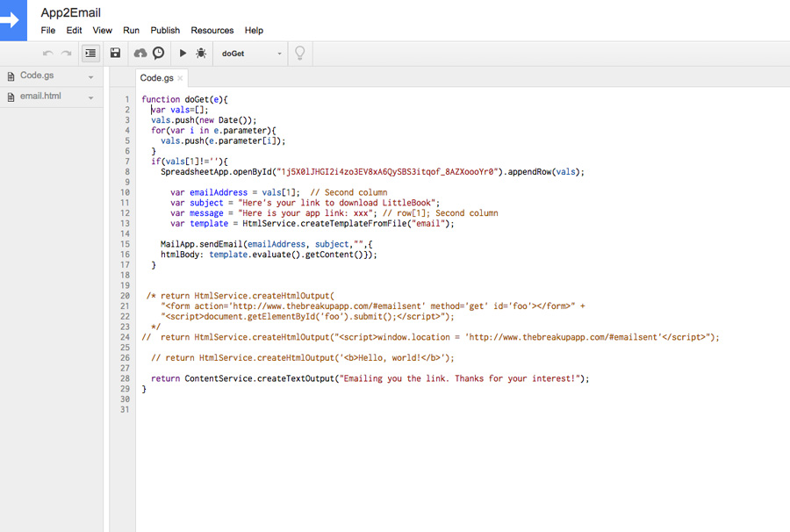Toggle the indent formatting icon
The width and height of the screenshot is (790, 532).
[x=90, y=53]
